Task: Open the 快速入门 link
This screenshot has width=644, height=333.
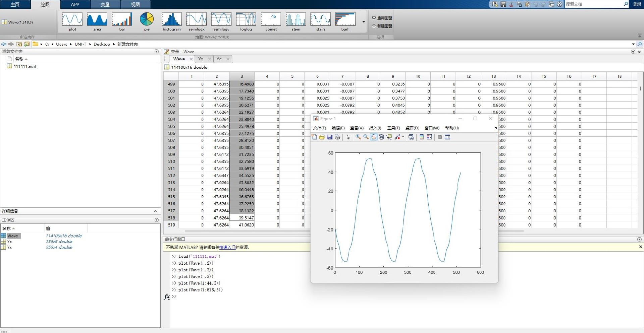Action: [227, 247]
